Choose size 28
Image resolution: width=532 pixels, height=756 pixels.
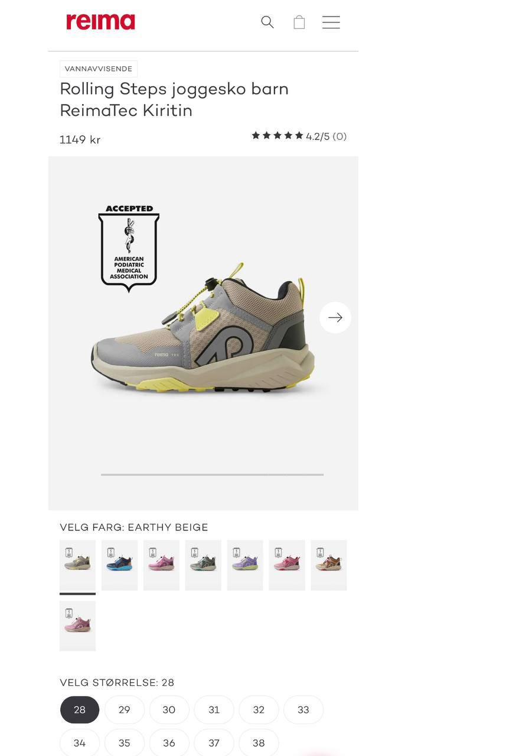80,710
